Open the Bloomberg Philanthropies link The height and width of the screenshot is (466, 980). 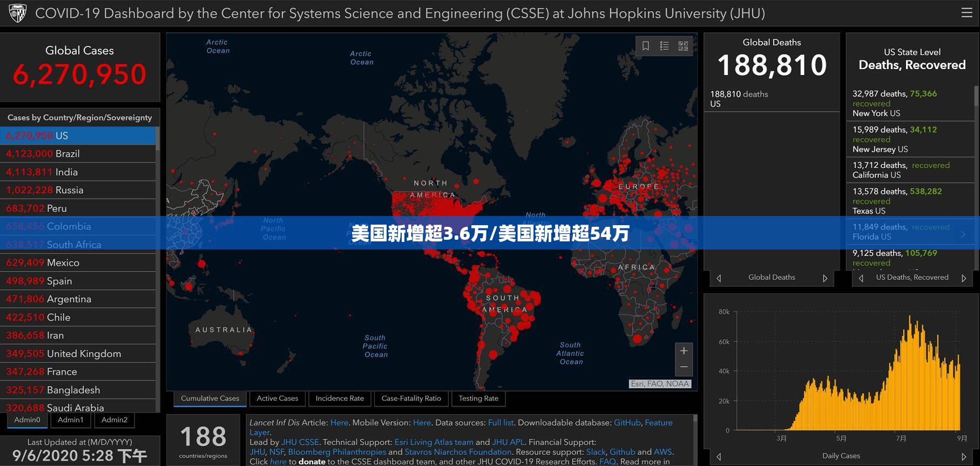point(337,452)
